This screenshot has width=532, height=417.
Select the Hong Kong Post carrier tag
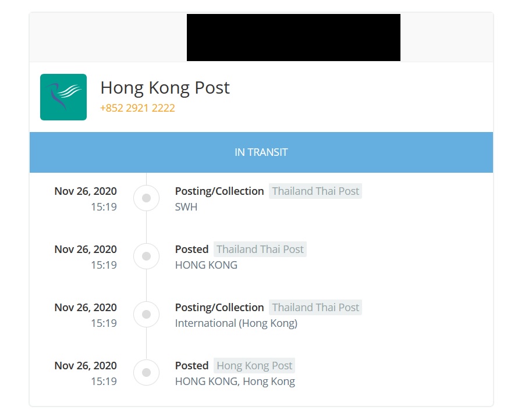pyautogui.click(x=254, y=365)
